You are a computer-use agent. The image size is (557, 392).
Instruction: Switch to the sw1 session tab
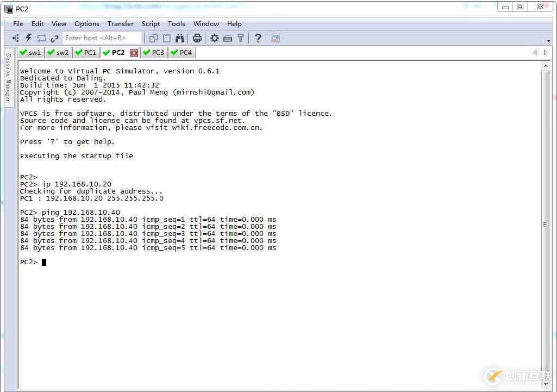pos(30,53)
